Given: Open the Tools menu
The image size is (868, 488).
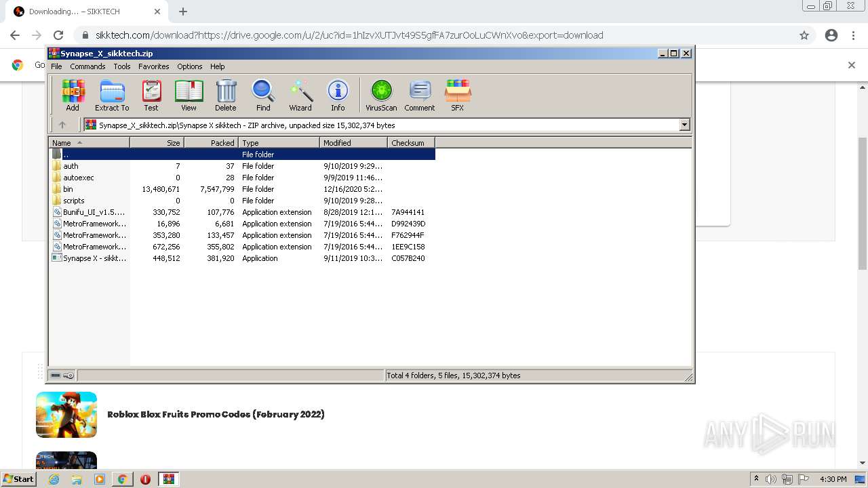Looking at the screenshot, I should pyautogui.click(x=122, y=66).
